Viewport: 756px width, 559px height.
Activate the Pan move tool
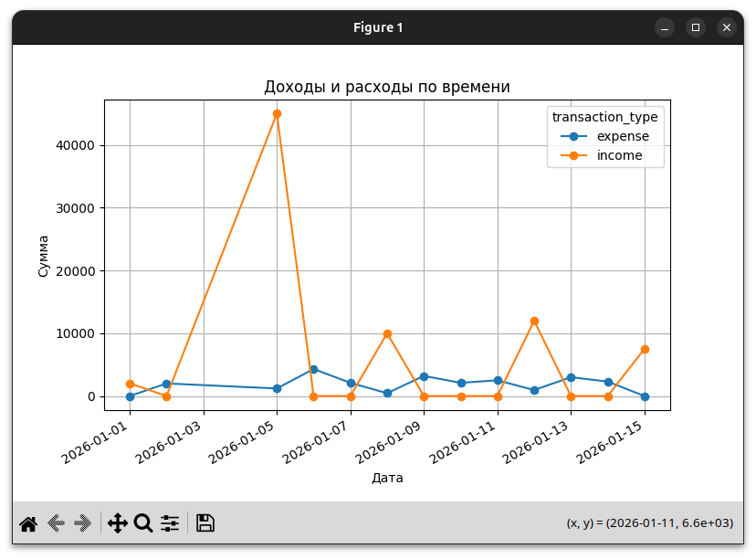coord(118,523)
